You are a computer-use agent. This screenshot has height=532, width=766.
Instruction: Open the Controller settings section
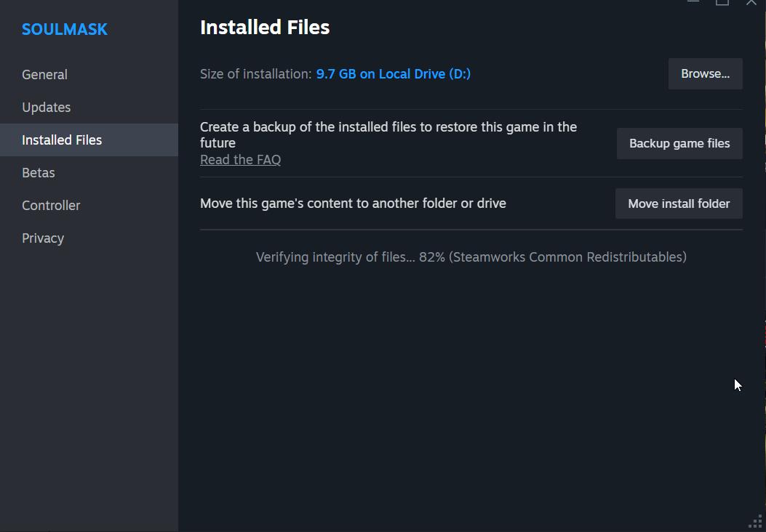pos(51,205)
